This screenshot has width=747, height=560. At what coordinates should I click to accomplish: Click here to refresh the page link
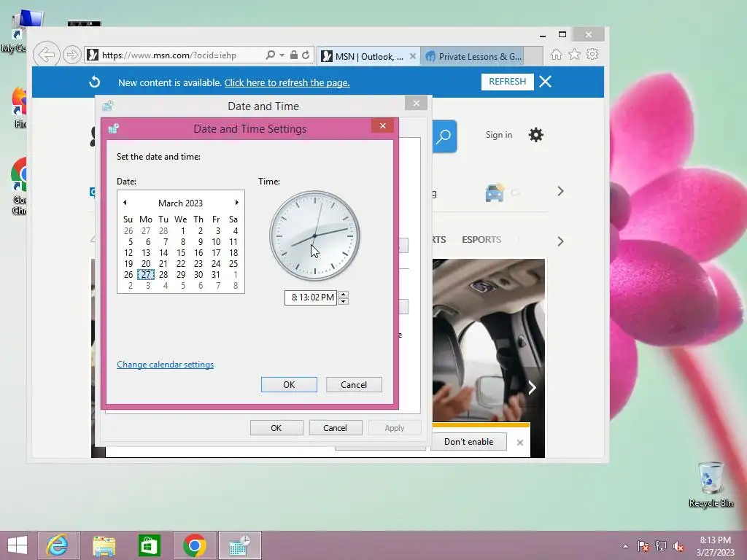coord(287,82)
